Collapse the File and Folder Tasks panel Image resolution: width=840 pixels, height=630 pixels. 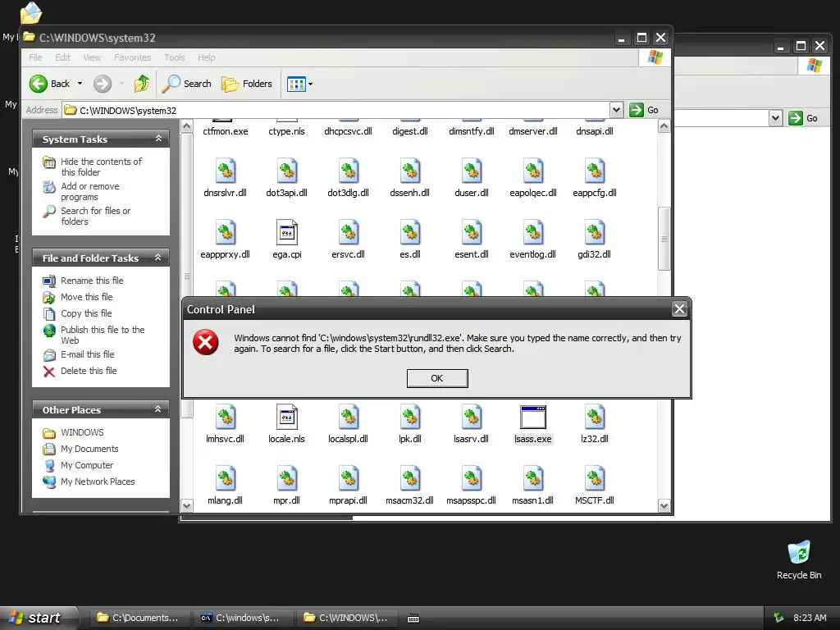pos(158,258)
